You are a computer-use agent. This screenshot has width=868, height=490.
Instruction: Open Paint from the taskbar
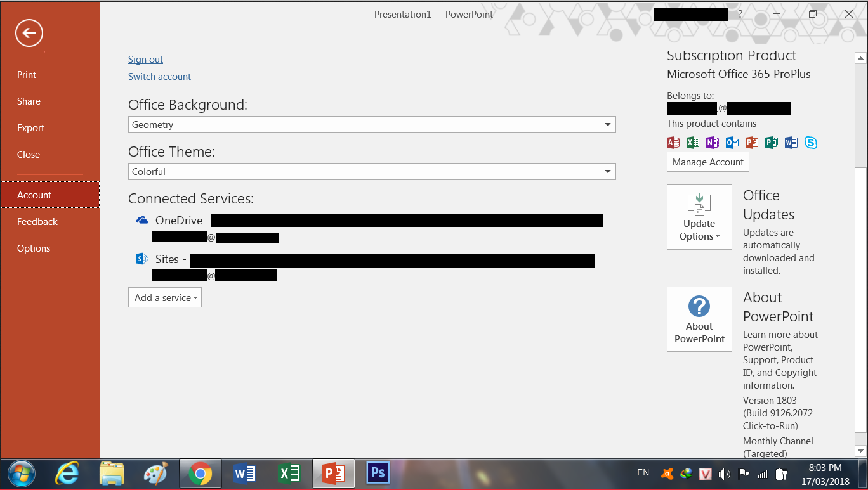pyautogui.click(x=155, y=474)
